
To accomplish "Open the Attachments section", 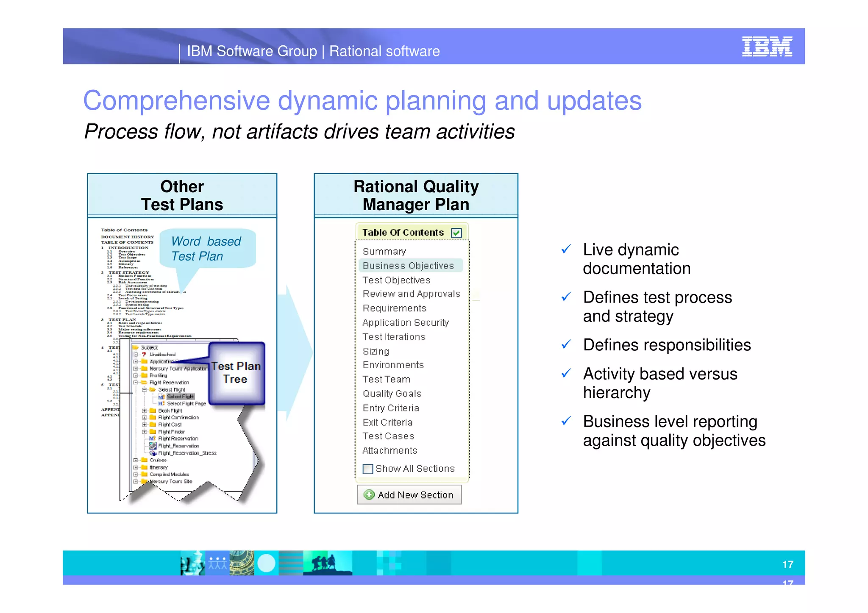I will click(x=390, y=451).
